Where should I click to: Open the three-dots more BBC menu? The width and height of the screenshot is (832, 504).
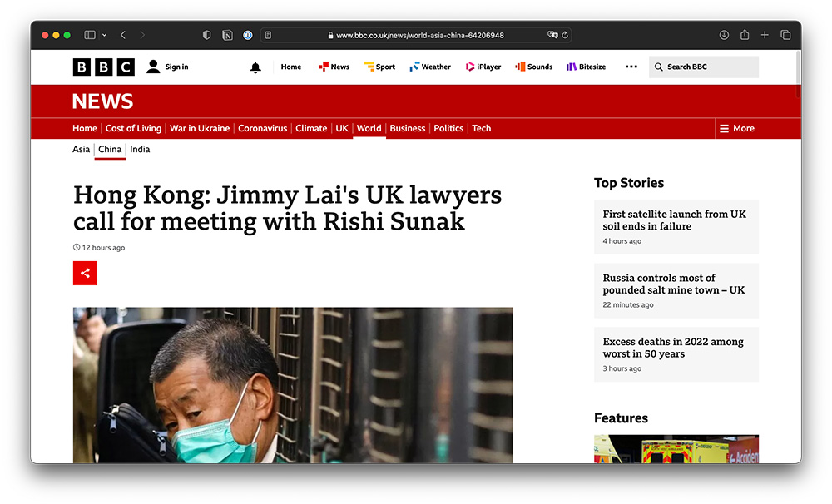coord(631,67)
